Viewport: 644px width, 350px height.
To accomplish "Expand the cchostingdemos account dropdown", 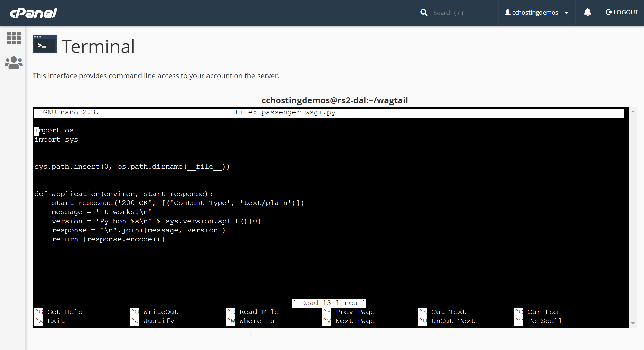I will click(x=567, y=13).
